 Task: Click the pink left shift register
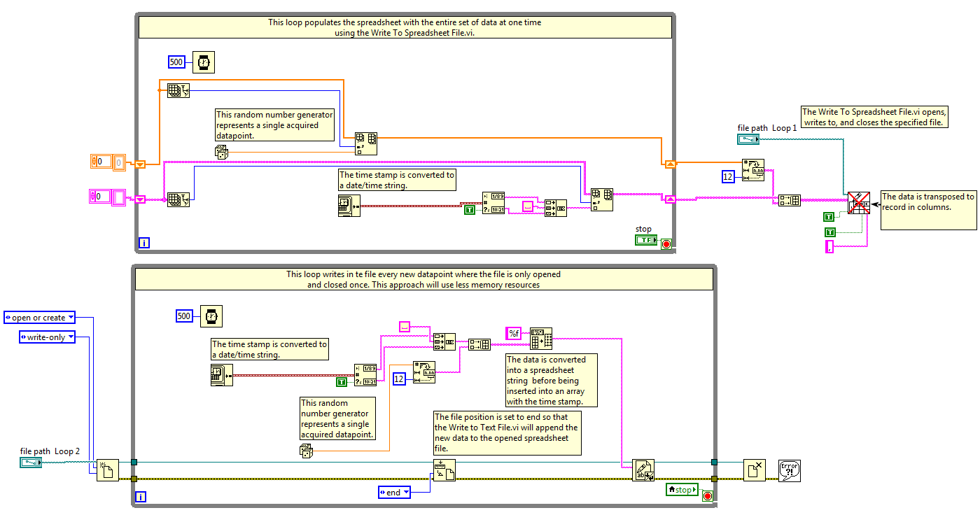coord(140,199)
